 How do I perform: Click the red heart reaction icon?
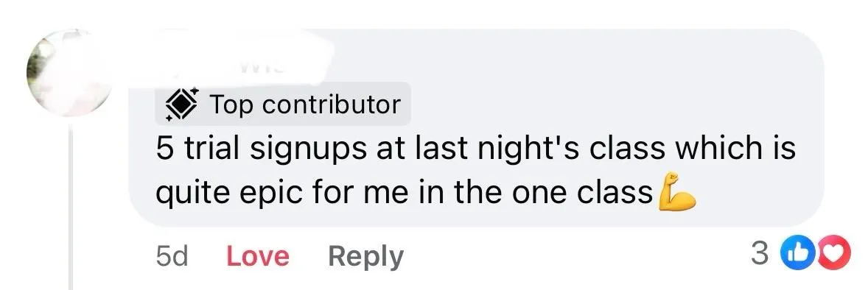(836, 254)
